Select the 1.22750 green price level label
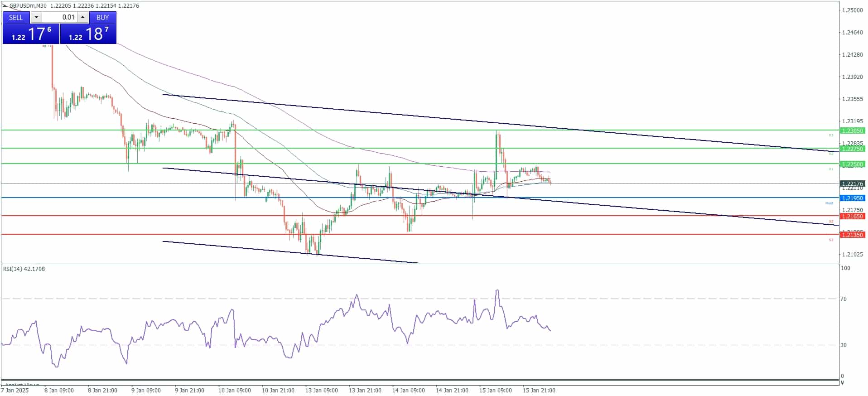This screenshot has width=868, height=396. 852,149
